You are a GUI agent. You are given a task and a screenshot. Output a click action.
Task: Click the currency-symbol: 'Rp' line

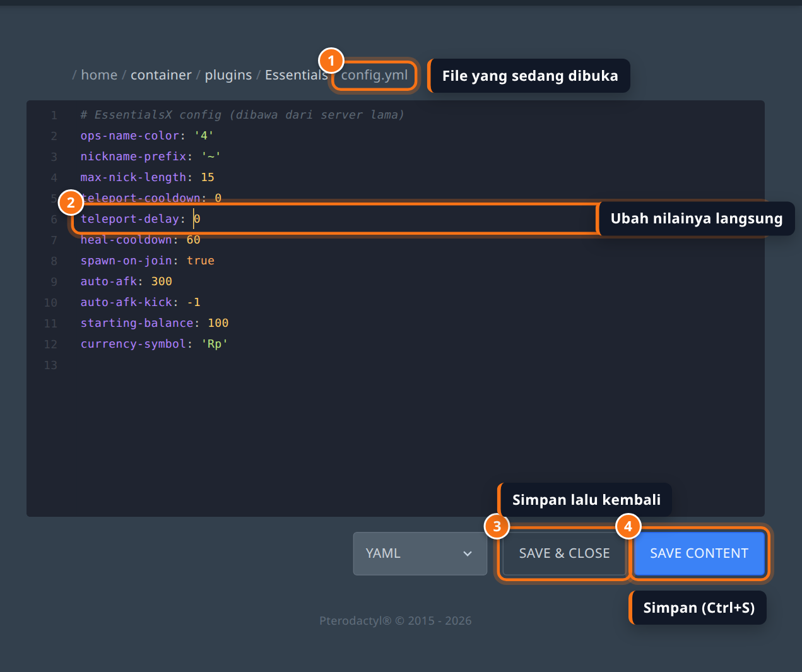tap(154, 344)
